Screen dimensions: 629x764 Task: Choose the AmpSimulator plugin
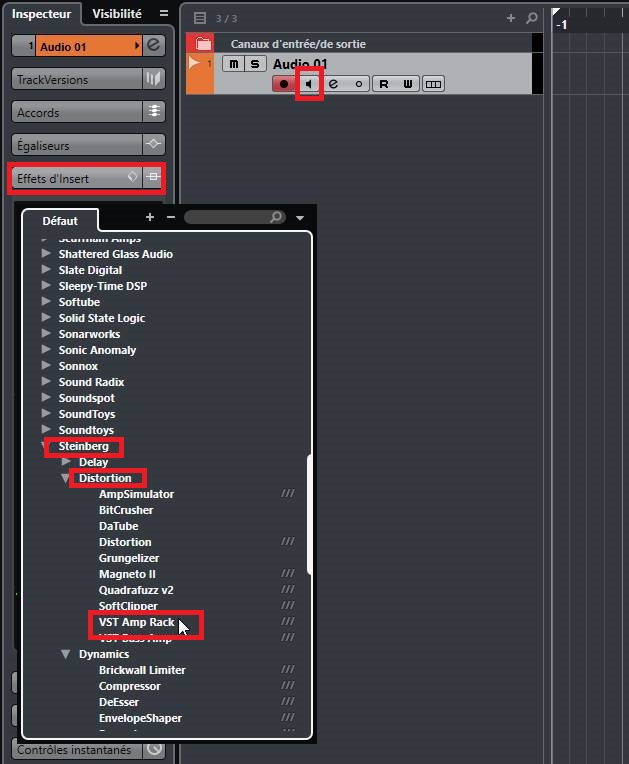136,494
